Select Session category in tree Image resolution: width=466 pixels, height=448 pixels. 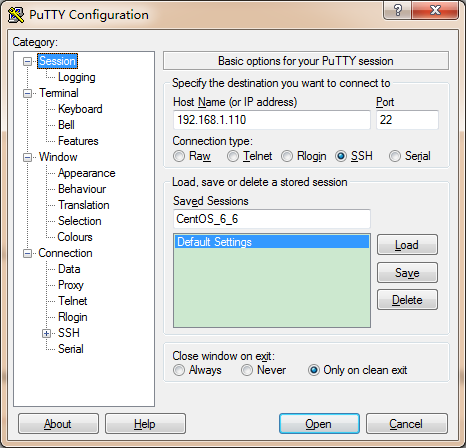[x=57, y=61]
